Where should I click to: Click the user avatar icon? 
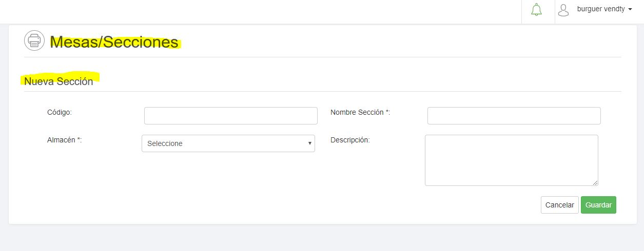click(x=564, y=10)
